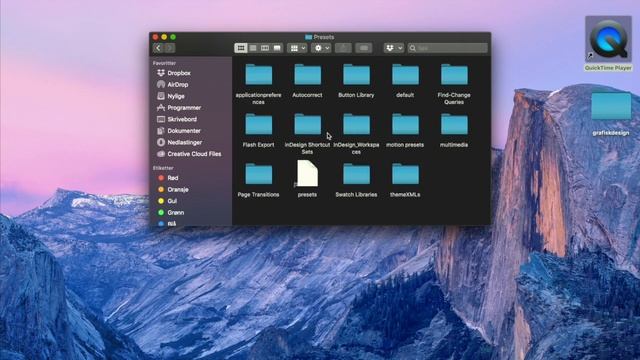640x360 pixels.
Task: Switch to gallery view
Action: (277, 48)
